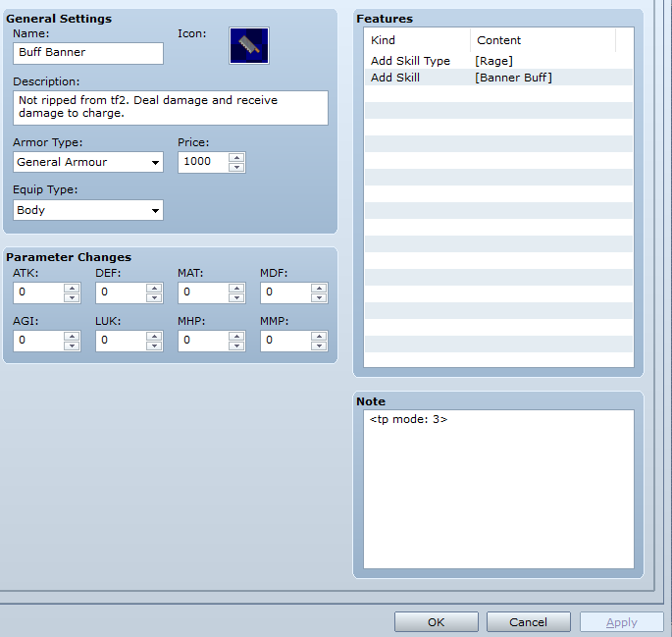Increase the Price with the up arrow
Viewport: 672px width, 637px height.
[x=236, y=157]
